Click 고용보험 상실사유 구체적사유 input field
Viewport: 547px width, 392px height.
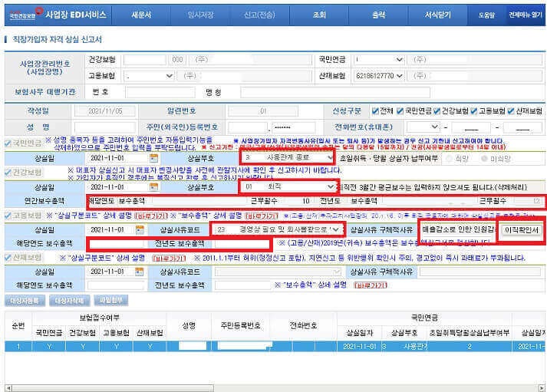click(x=458, y=230)
